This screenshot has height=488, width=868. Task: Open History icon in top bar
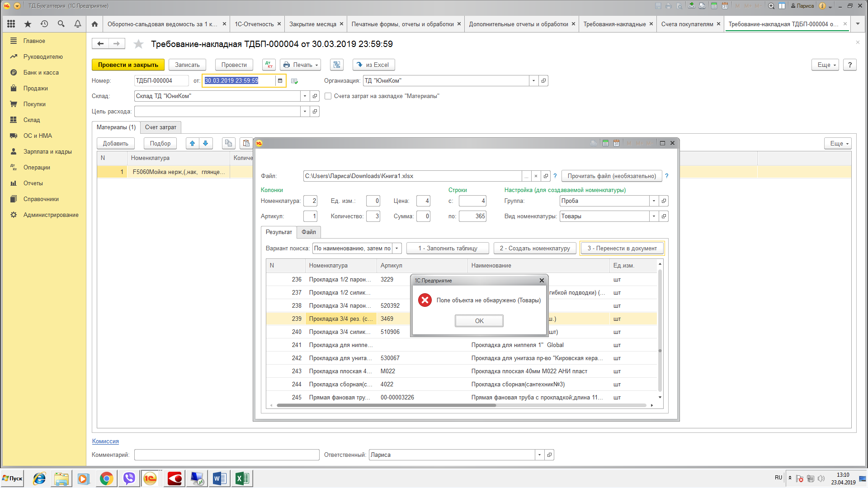point(44,24)
